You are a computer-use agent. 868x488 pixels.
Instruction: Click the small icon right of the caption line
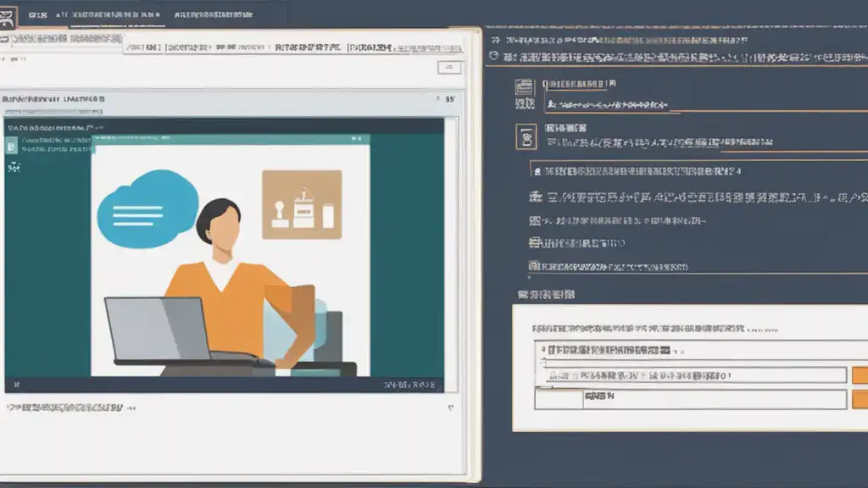click(451, 408)
